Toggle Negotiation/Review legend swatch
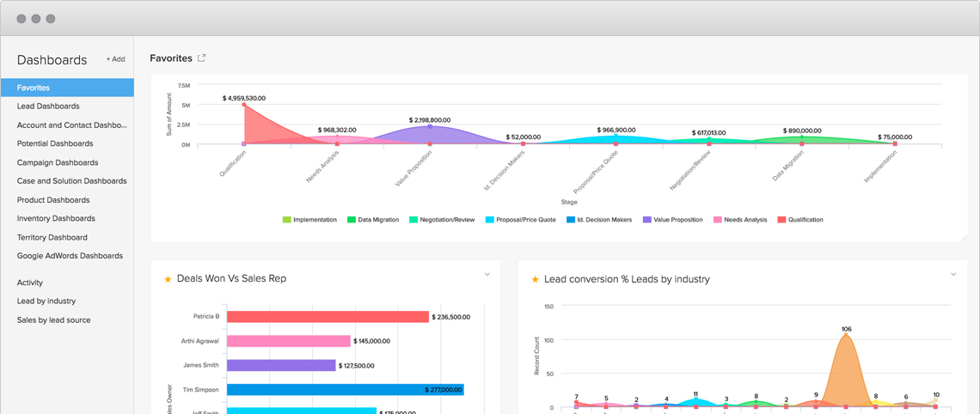The height and width of the screenshot is (414, 980). click(x=413, y=220)
